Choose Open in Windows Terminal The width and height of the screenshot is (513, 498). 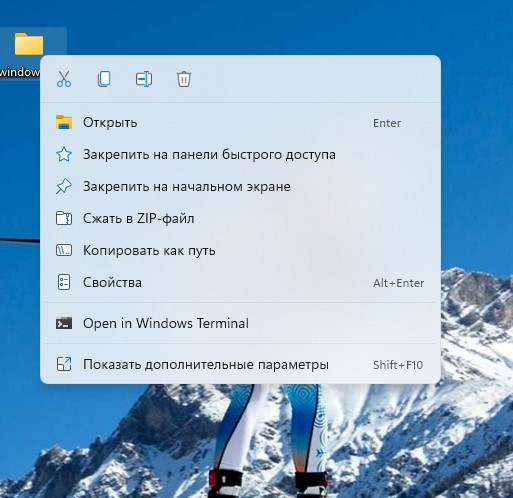pos(240,323)
